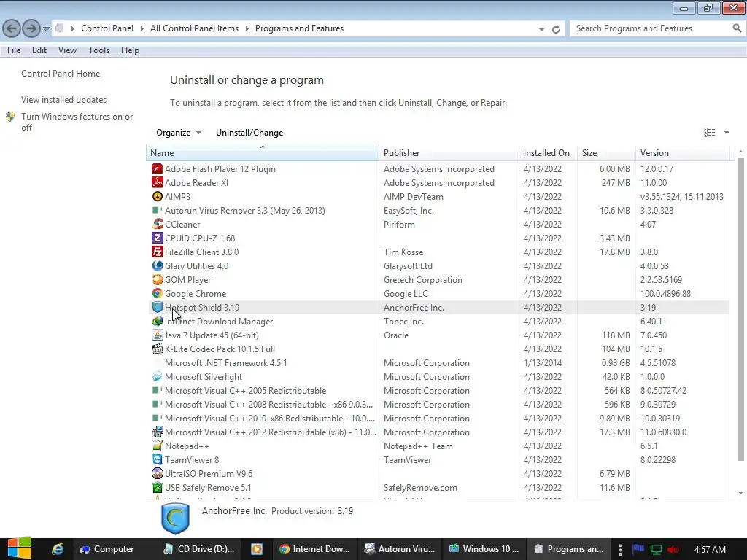
Task: Go forward with the Forward arrow button
Action: 31,28
